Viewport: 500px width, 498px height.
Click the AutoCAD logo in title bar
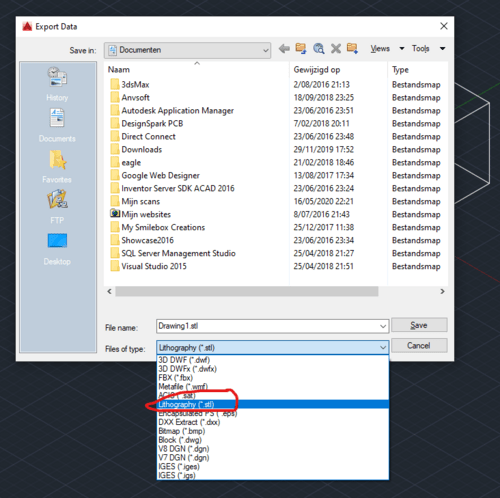[x=27, y=26]
